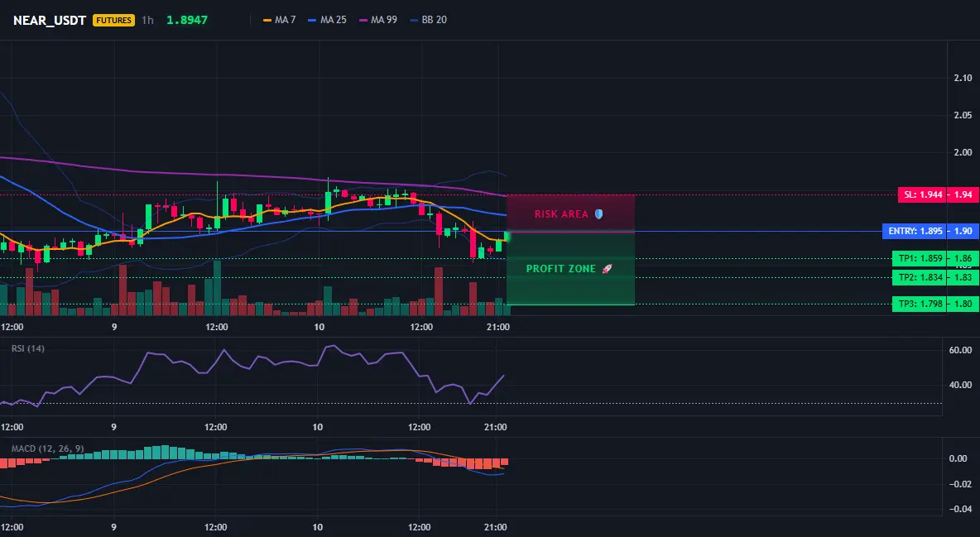Click the 21:00 label on price chart time axis
980x537 pixels.
[497, 327]
